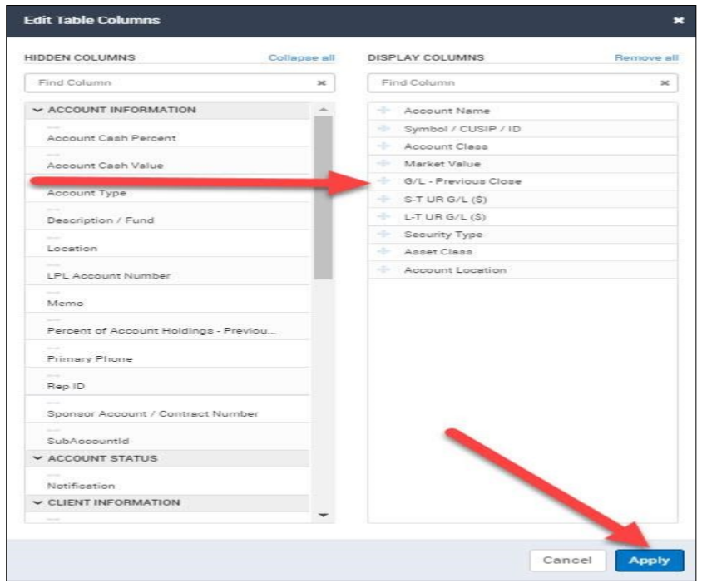The height and width of the screenshot is (588, 702).
Task: Select Account Cash Percent hidden column
Action: 167,133
